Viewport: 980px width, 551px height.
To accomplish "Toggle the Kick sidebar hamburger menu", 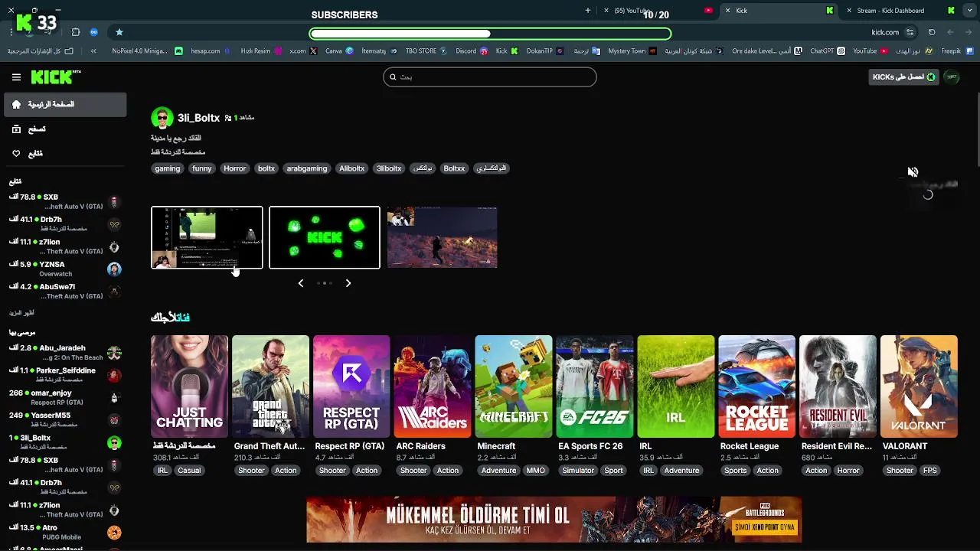I will click(x=16, y=77).
